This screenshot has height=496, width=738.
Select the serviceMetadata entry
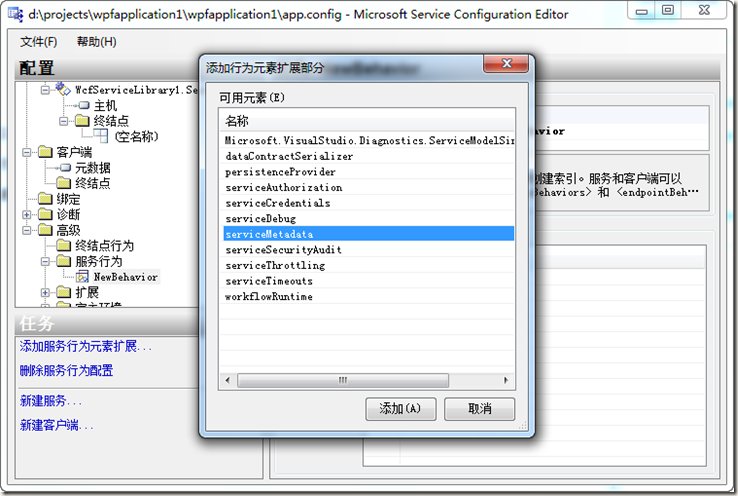click(369, 234)
